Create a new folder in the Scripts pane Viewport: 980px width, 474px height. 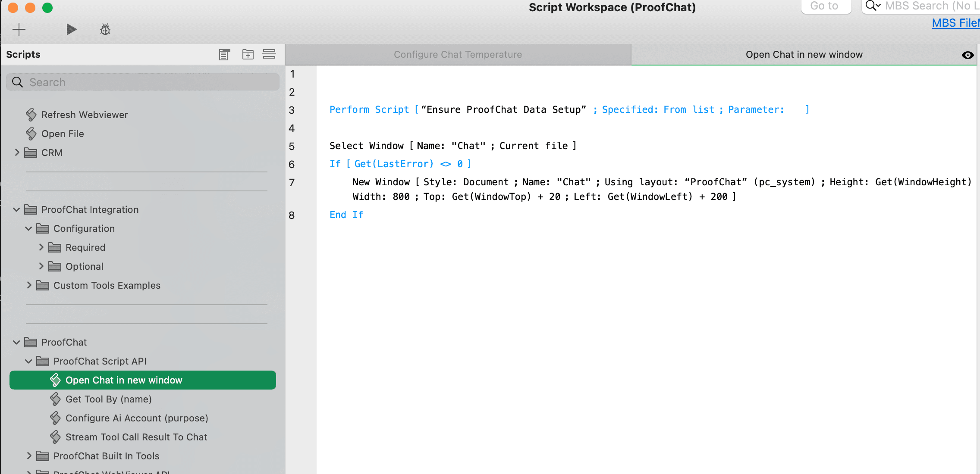[248, 54]
